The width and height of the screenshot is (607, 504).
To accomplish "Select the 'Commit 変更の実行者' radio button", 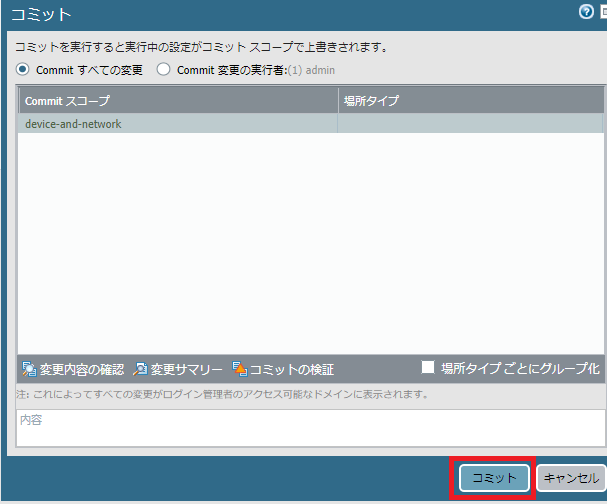I will point(163,70).
